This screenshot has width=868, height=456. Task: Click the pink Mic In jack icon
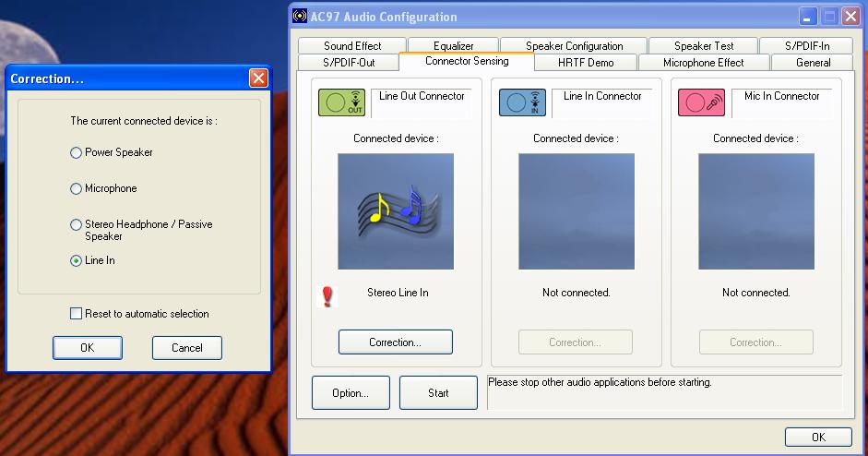pos(701,102)
